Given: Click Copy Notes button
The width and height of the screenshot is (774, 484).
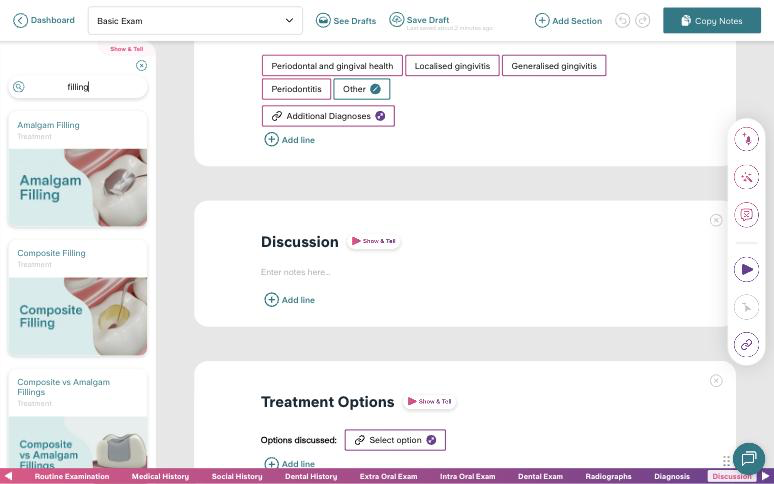Looking at the screenshot, I should click(711, 21).
